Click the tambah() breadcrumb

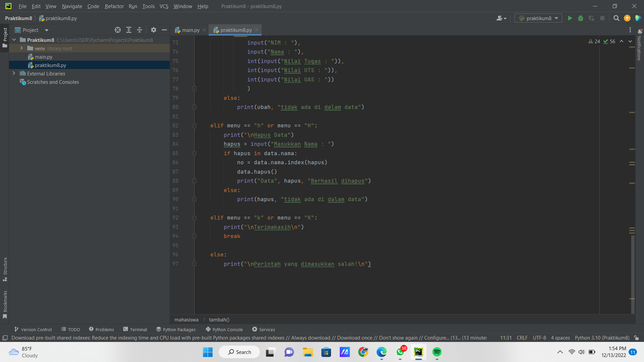pyautogui.click(x=219, y=319)
